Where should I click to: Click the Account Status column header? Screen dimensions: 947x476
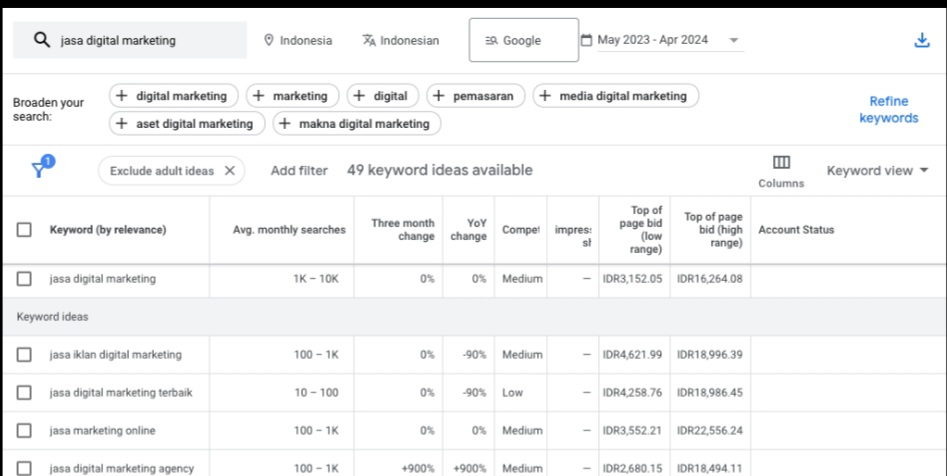(x=796, y=230)
